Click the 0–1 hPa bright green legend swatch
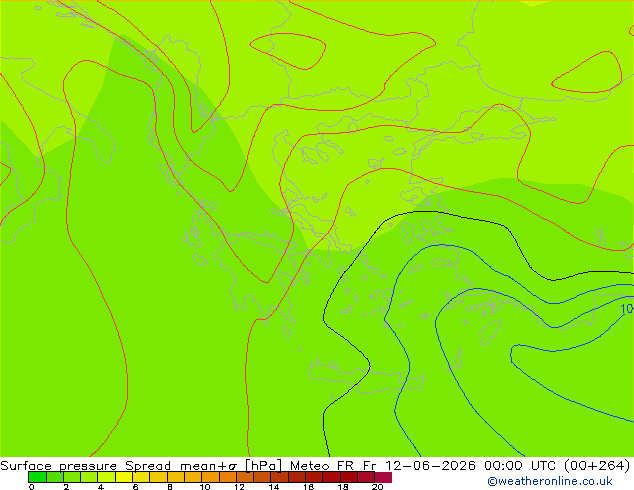634x490 pixels. coord(37,477)
